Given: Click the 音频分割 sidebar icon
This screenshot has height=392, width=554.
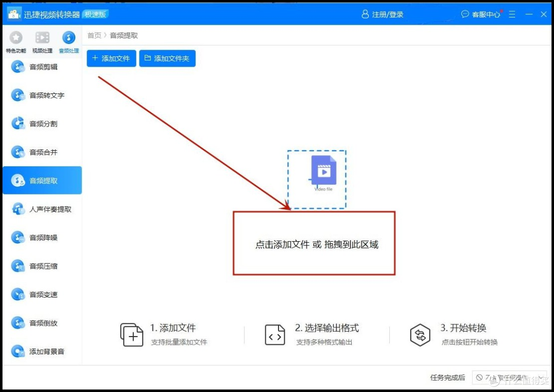Looking at the screenshot, I should tap(17, 123).
